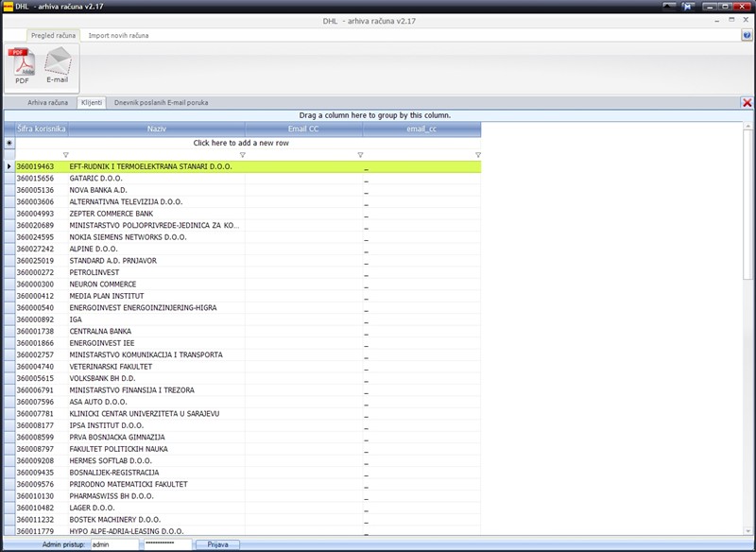The width and height of the screenshot is (756, 552).
Task: Click the ALPINE D.O.O. cell
Action: (x=157, y=250)
